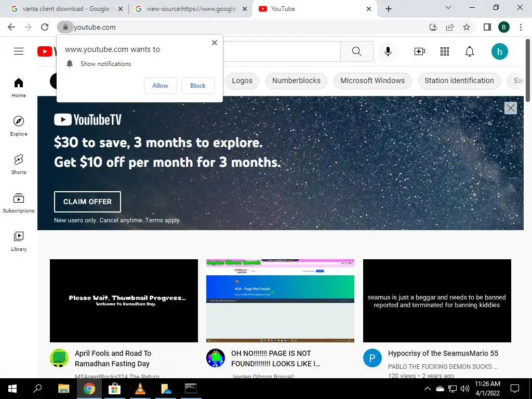Viewport: 532px width, 399px height.
Task: Reload the page
Action: 45,27
